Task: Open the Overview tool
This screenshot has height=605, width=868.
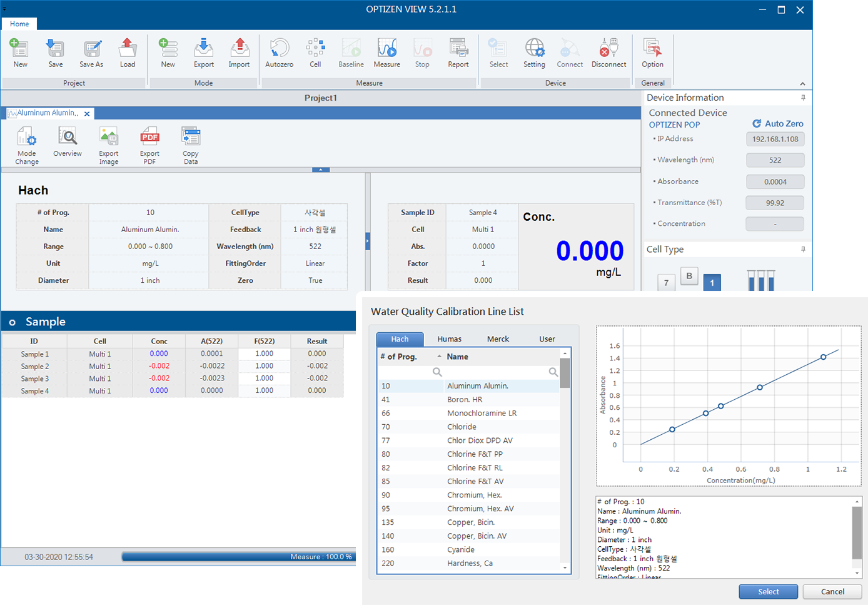Action: tap(68, 142)
